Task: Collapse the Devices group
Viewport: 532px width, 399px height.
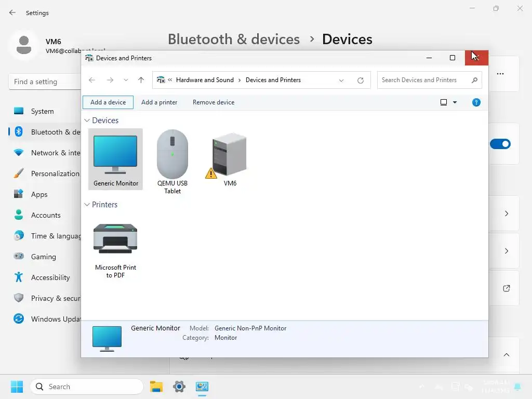Action: 87,121
